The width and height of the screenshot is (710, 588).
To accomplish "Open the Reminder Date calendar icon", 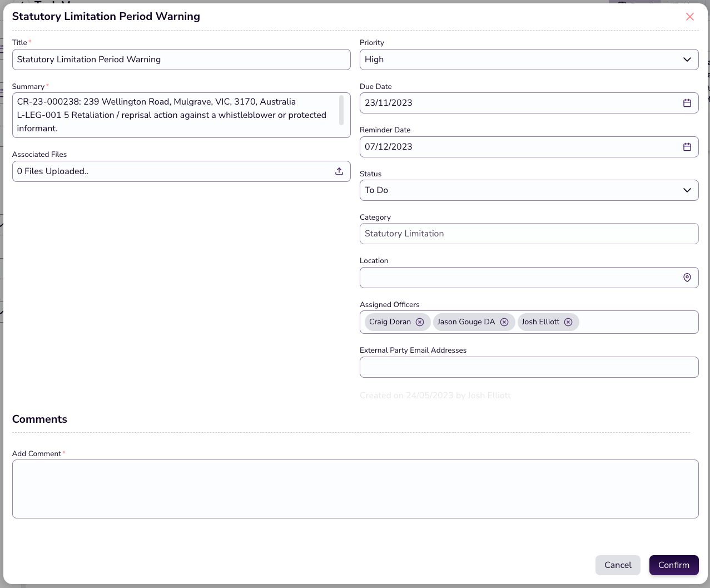I will pos(687,147).
